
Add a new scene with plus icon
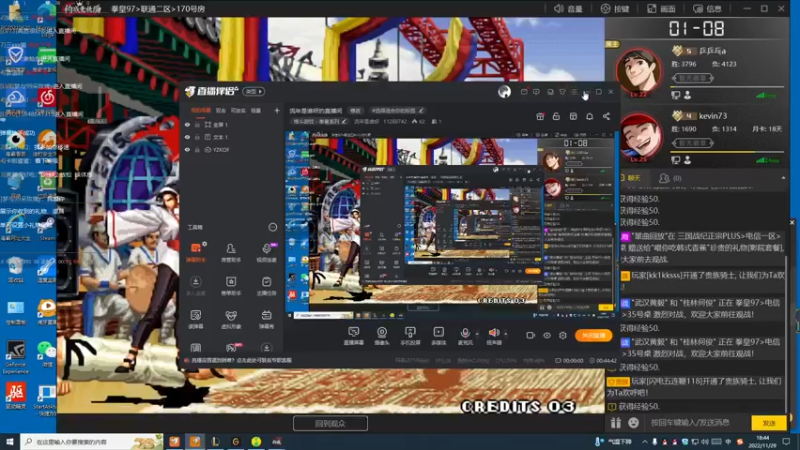pos(277,110)
